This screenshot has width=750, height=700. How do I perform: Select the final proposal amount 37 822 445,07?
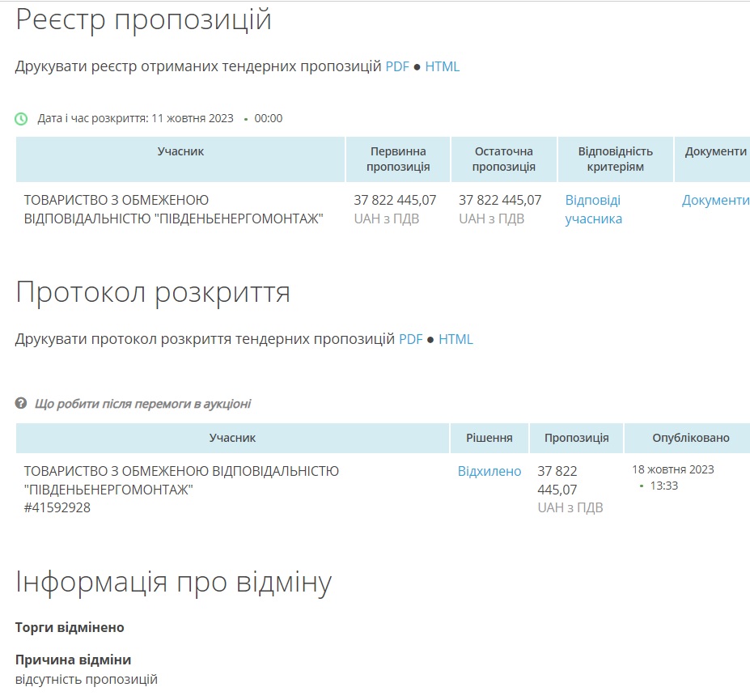point(500,200)
